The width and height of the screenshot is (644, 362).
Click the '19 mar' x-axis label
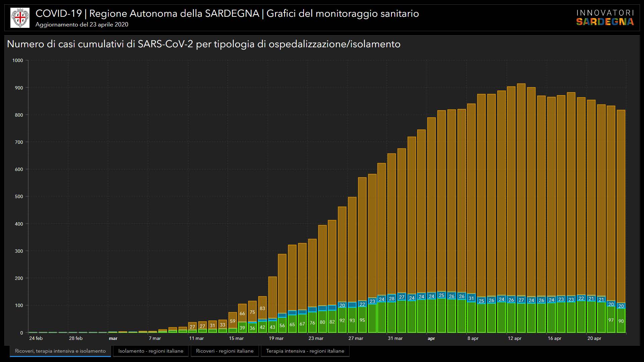[x=276, y=339]
